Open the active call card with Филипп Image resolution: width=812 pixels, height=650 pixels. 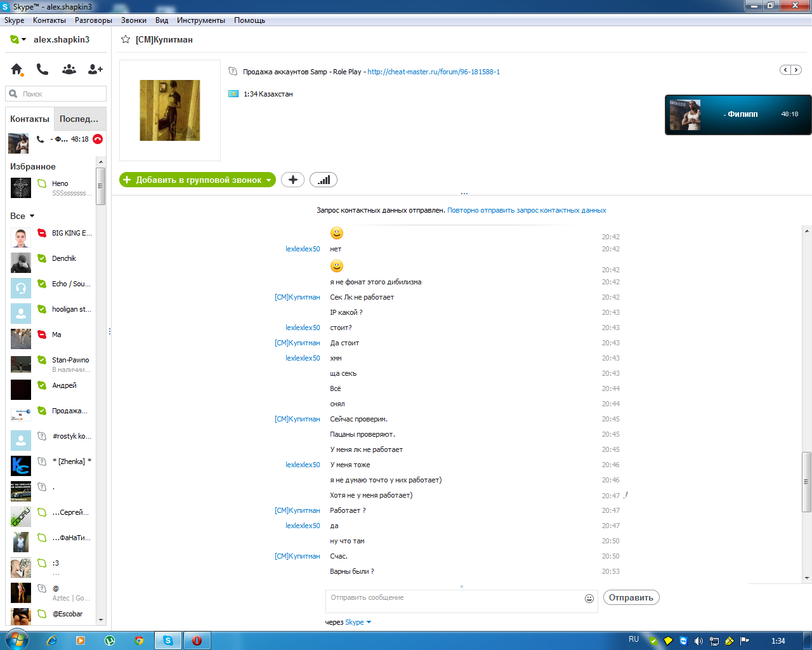[738, 115]
